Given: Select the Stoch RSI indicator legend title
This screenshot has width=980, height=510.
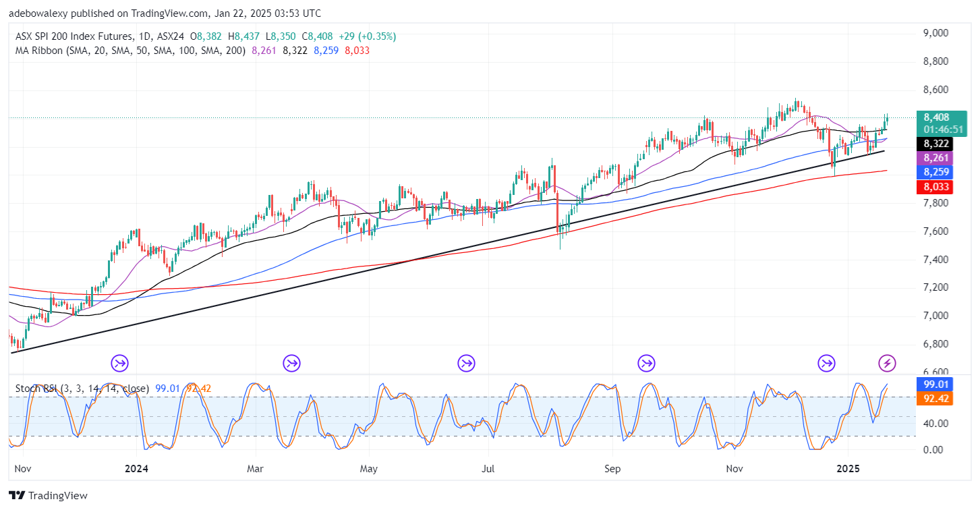Looking at the screenshot, I should (x=82, y=389).
